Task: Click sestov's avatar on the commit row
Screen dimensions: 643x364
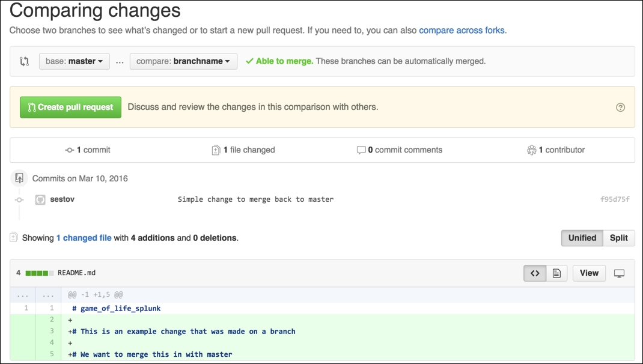Action: 40,199
